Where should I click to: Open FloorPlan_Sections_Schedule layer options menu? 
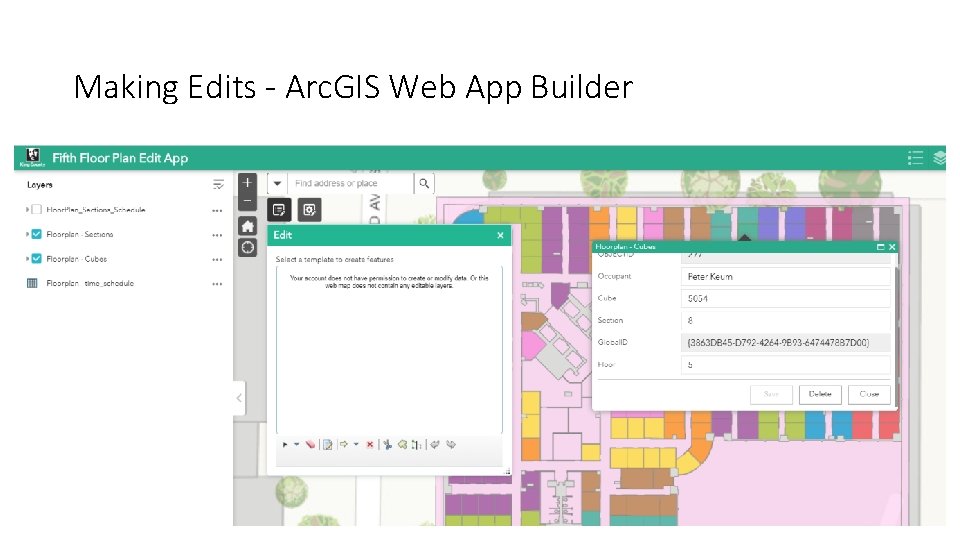(217, 211)
